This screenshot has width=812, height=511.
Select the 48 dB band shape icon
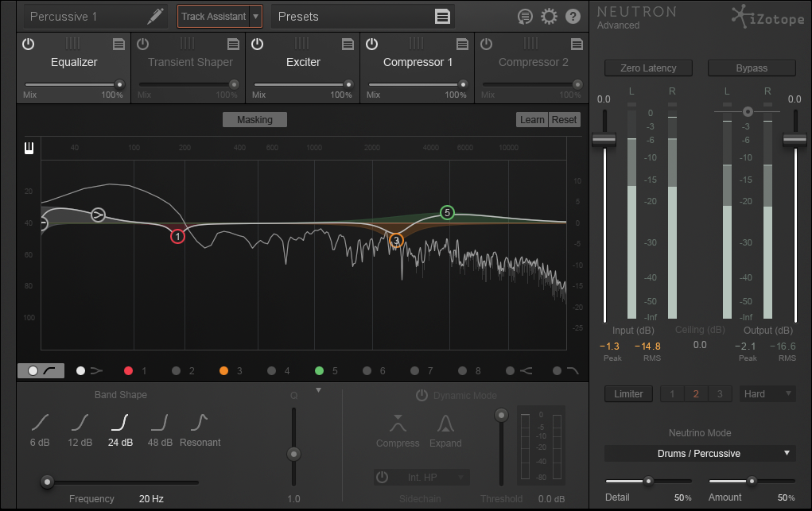[x=160, y=423]
